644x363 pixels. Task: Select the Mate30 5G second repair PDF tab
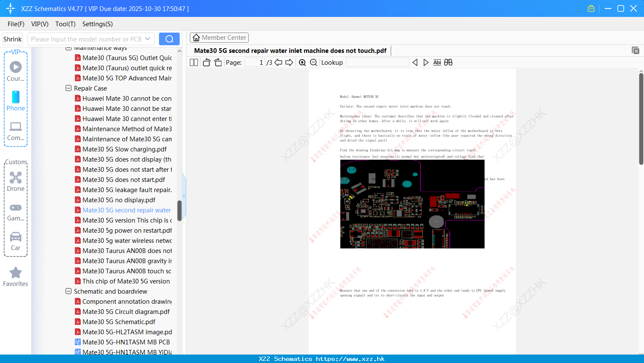pos(290,51)
